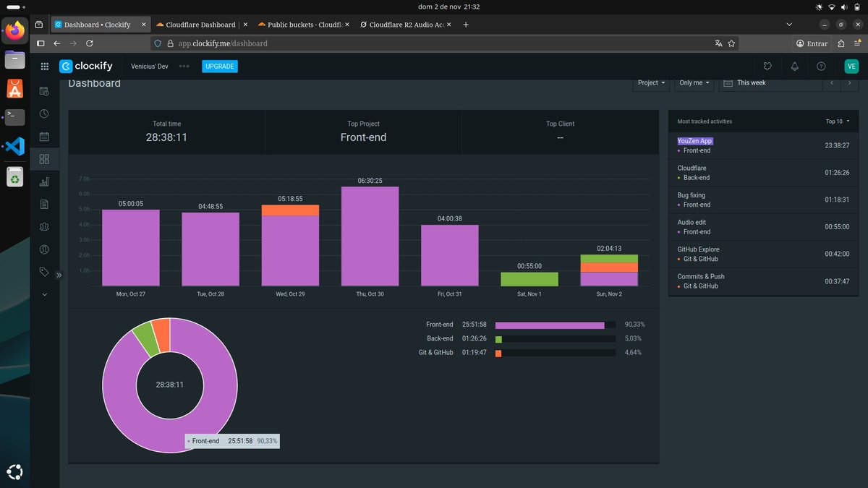Show more sidebar items via chevron

click(44, 294)
